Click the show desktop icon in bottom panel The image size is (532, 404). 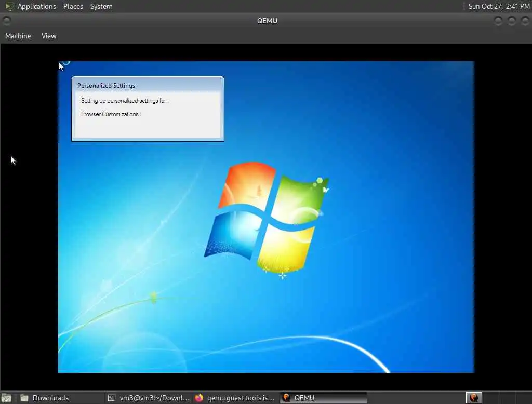pos(6,398)
